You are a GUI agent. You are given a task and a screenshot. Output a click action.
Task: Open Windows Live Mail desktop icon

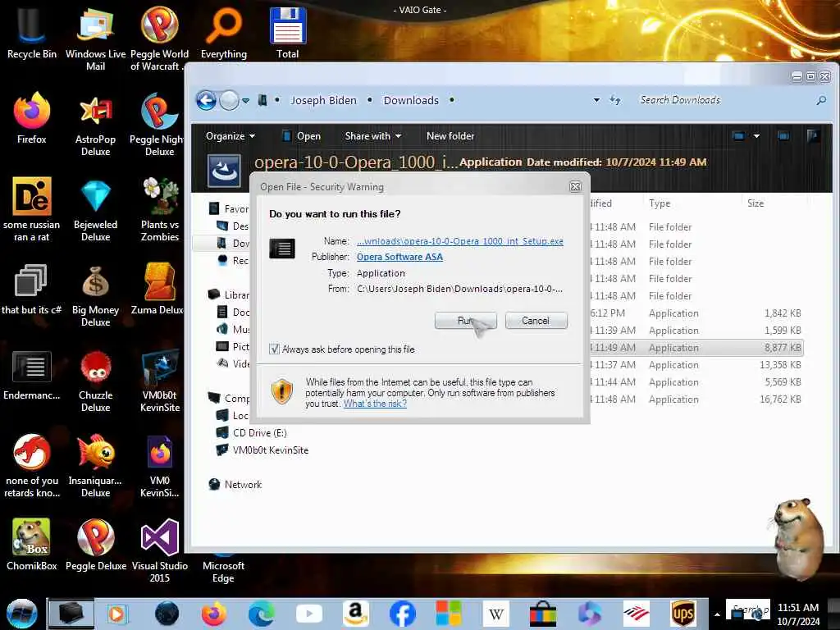coord(95,39)
